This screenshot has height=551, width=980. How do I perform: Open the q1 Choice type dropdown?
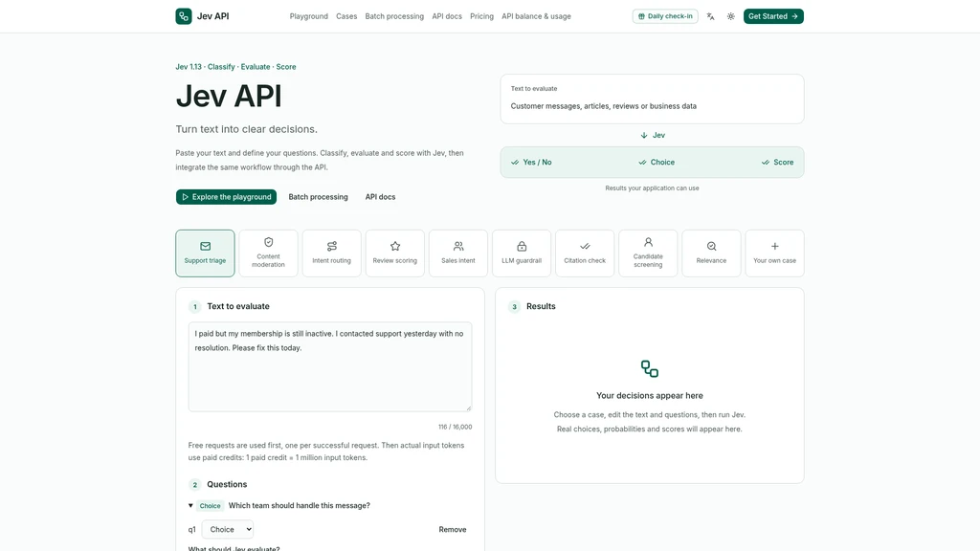(228, 529)
